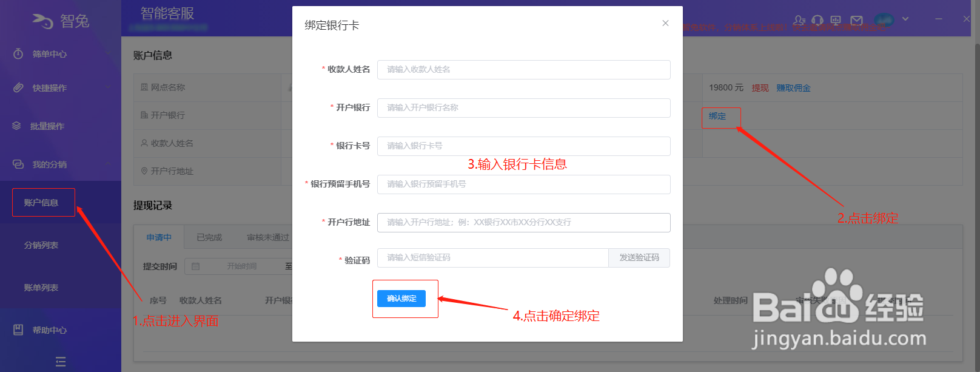The width and height of the screenshot is (980, 372).
Task: Open 筛单中心 in the sidebar
Action: pos(50,54)
